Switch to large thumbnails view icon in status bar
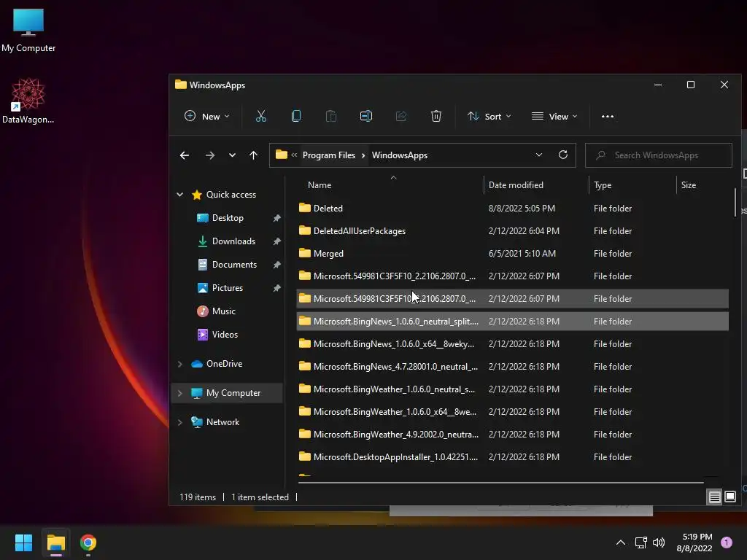747x560 pixels. tap(730, 497)
